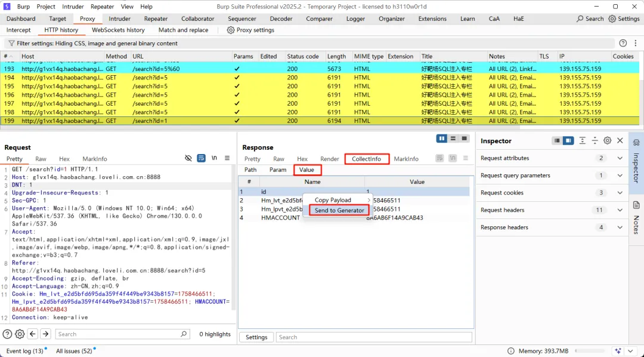Open Event log (13)
Image resolution: width=644 pixels, height=357 pixels.
click(24, 351)
